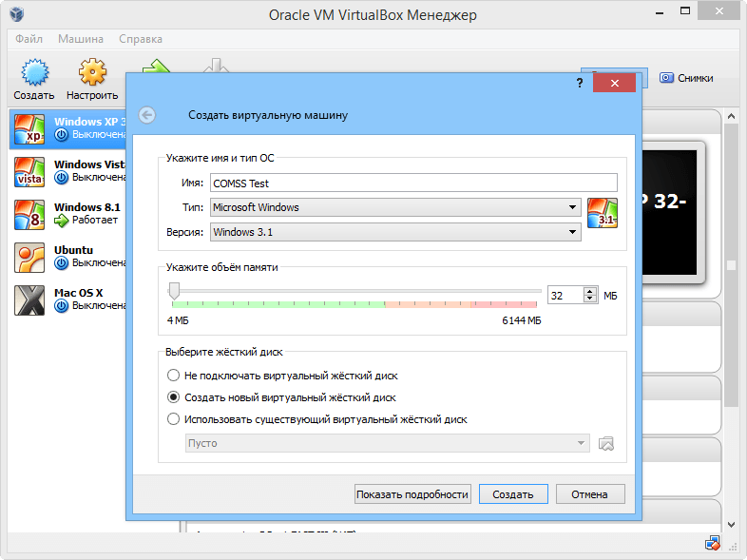Screen dimensions: 747x560
Task: Click the 'Ubuntu' machine name
Action: 74,250
